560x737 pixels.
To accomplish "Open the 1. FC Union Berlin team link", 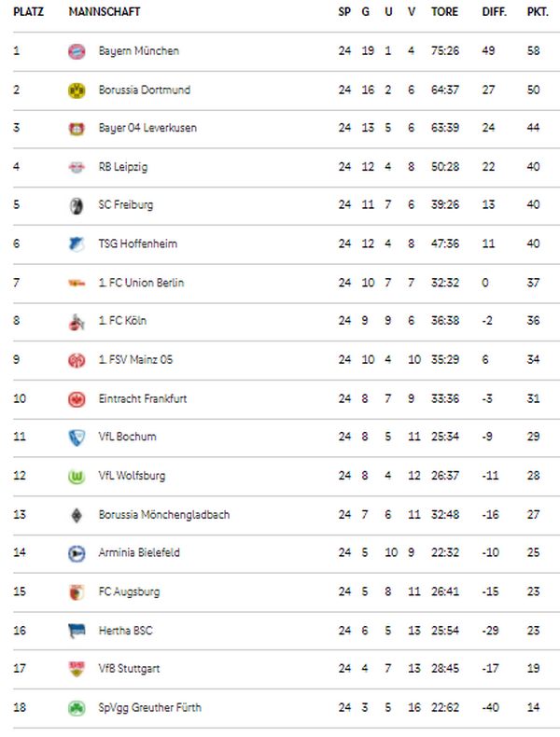I will (x=141, y=283).
